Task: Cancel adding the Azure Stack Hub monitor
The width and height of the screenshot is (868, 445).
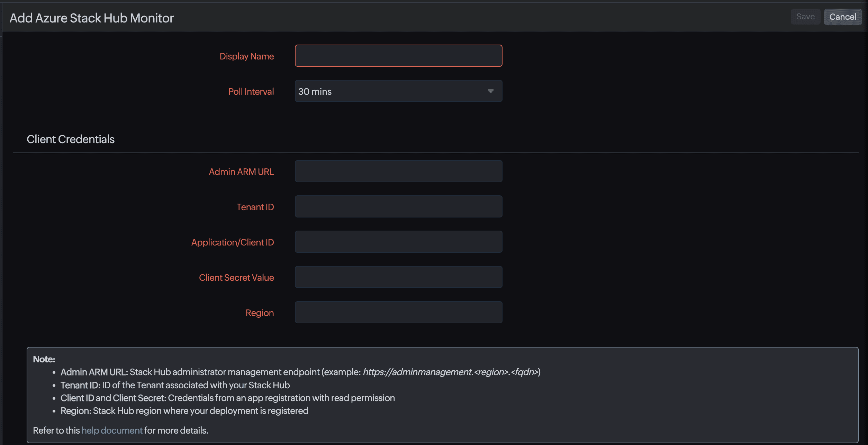Action: click(843, 17)
